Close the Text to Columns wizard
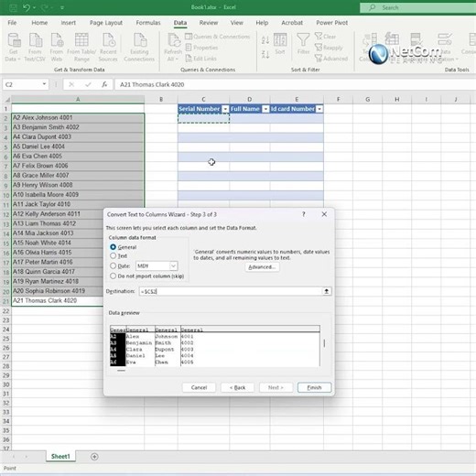 point(324,214)
